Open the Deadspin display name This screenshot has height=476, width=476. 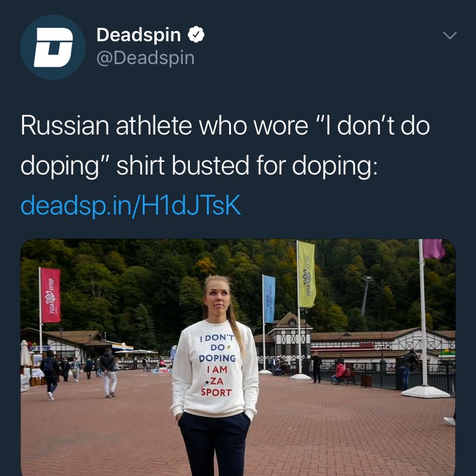[138, 35]
